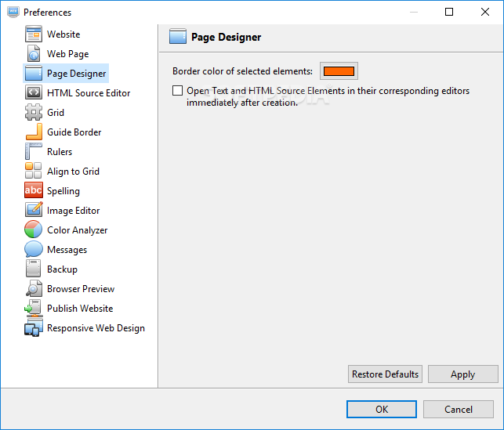Click the Publish Website server icon
Viewport: 504px width, 430px height.
(x=34, y=308)
